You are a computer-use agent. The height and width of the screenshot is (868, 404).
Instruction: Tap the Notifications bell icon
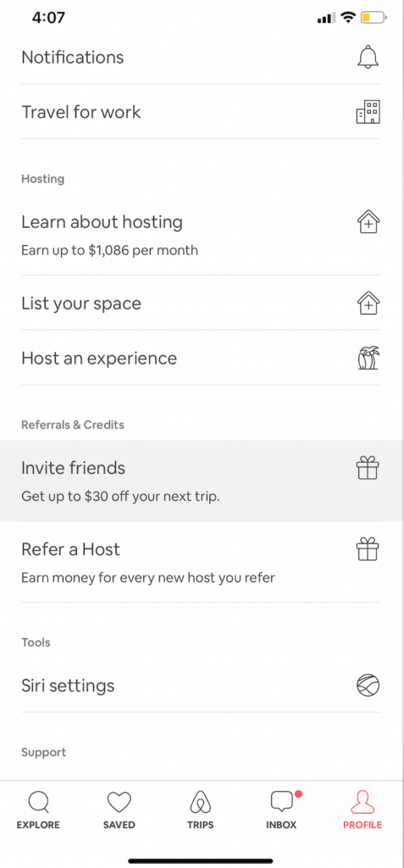pyautogui.click(x=368, y=58)
